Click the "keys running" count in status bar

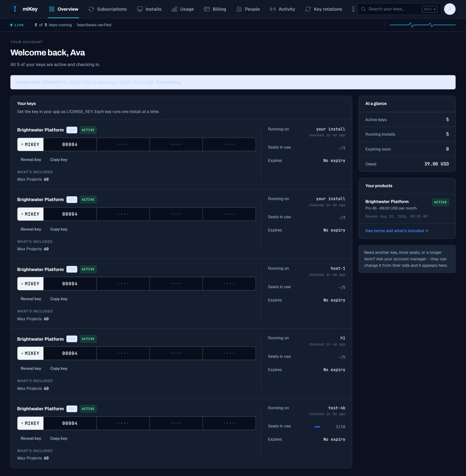(53, 25)
